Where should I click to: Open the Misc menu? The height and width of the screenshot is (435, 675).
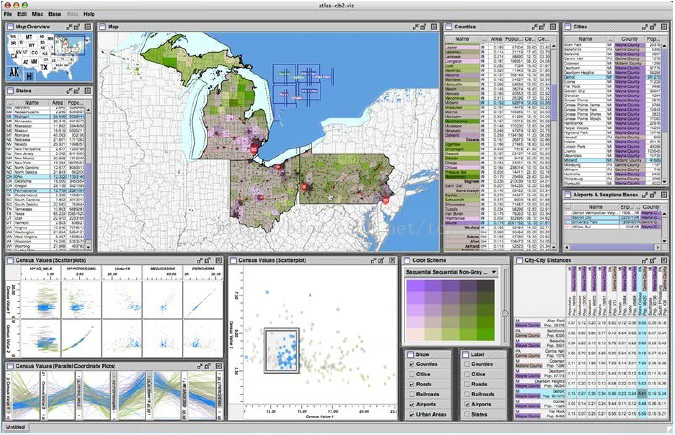(38, 14)
